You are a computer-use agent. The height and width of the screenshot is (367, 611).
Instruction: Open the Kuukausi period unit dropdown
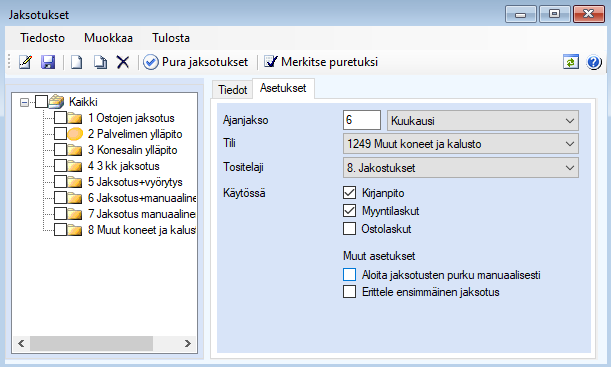coord(482,120)
